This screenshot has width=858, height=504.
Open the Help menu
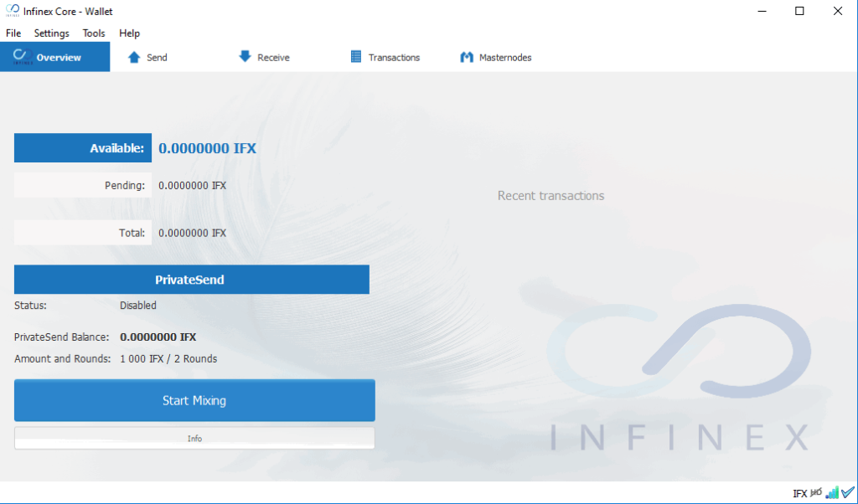coord(129,33)
